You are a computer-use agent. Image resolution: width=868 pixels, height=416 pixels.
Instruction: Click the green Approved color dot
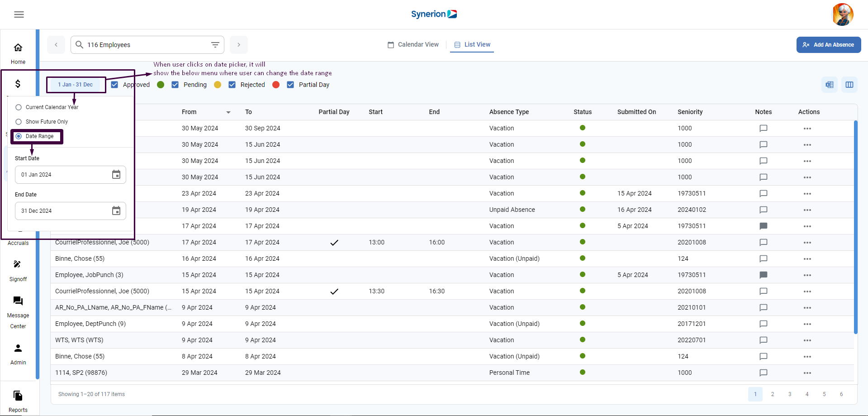coord(161,85)
